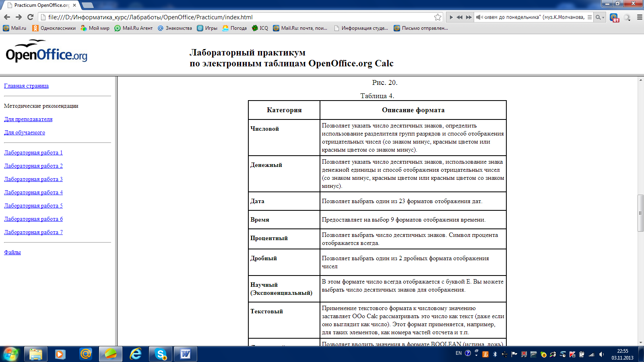Open Лабораторная работа 4
This screenshot has height=362, width=644.
(x=33, y=192)
